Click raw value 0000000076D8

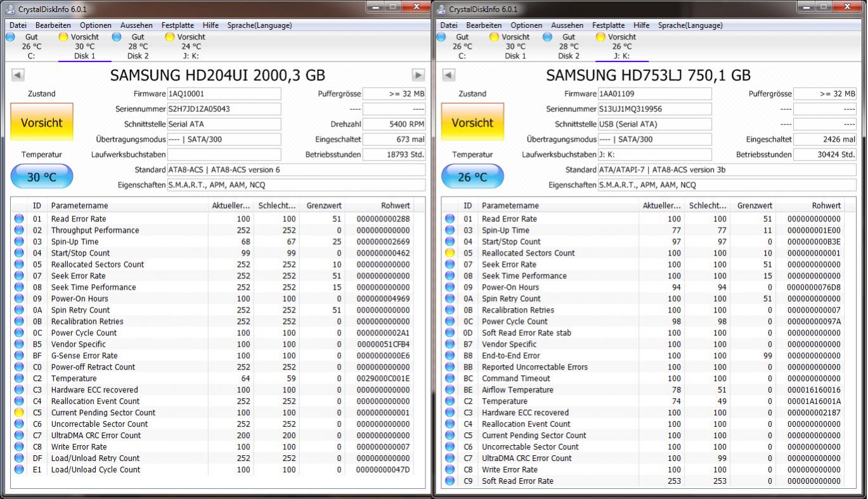[x=814, y=287]
